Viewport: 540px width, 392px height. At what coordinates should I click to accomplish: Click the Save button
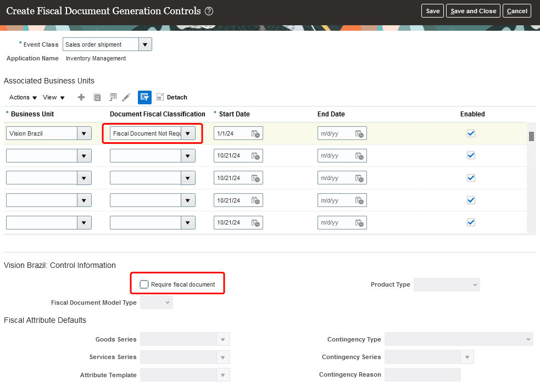432,11
